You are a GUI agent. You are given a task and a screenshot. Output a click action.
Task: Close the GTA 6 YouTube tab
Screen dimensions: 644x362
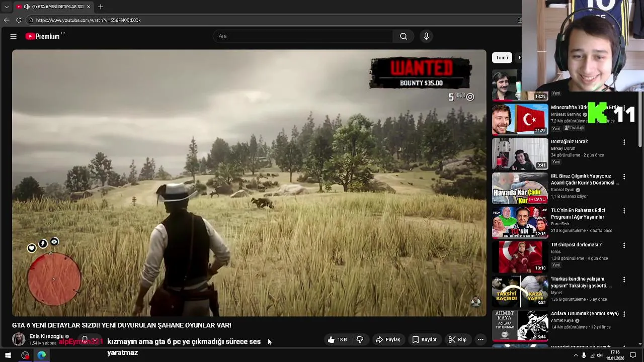point(89,7)
